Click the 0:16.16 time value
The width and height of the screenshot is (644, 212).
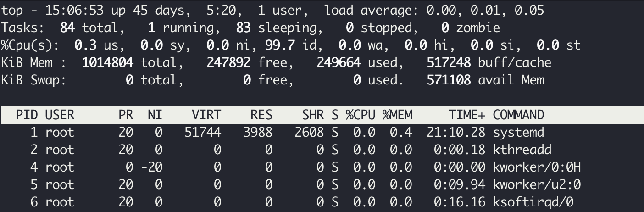coord(459,202)
